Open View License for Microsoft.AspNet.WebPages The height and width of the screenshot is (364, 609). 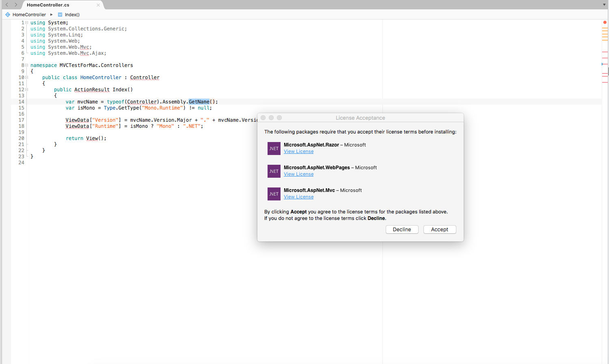pyautogui.click(x=299, y=174)
